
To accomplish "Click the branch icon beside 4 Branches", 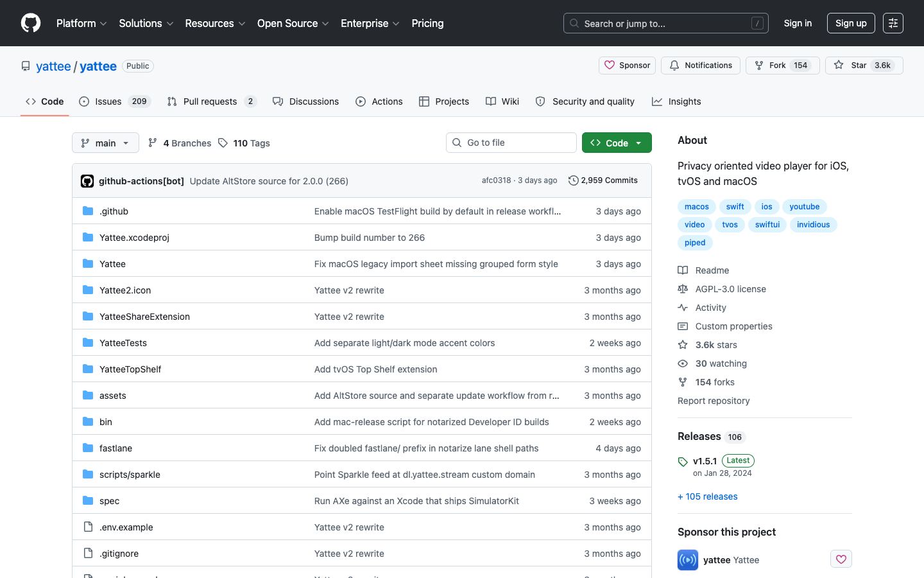I will click(153, 143).
